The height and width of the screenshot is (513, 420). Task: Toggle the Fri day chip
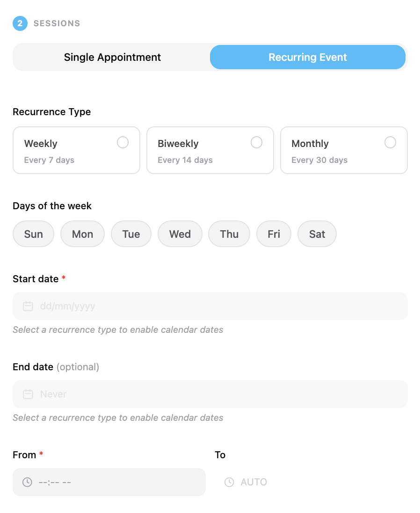tap(274, 234)
